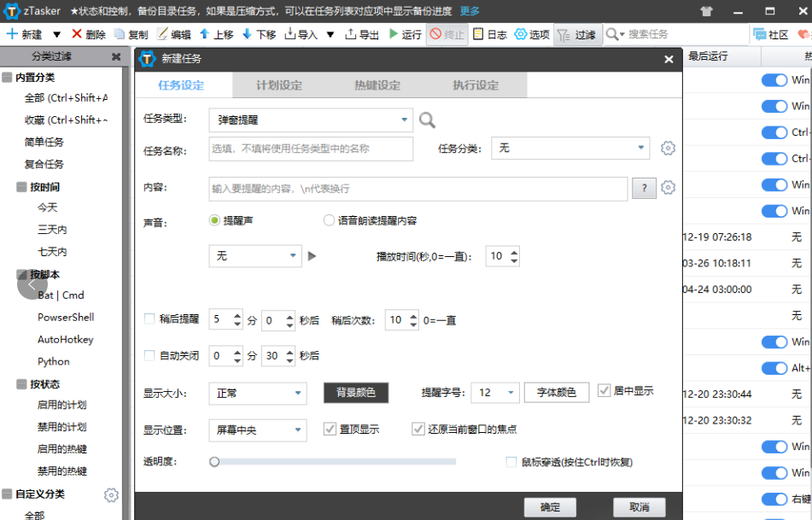Click the 背景颜色 button

(356, 393)
